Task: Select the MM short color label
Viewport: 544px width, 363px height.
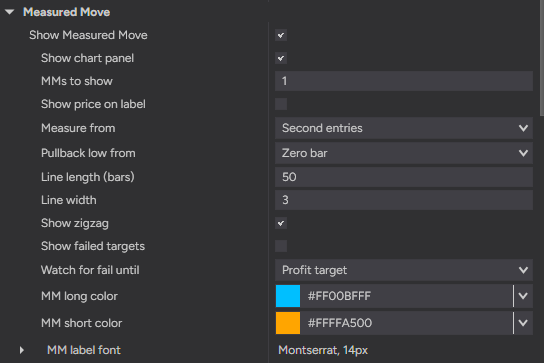Action: pos(82,323)
